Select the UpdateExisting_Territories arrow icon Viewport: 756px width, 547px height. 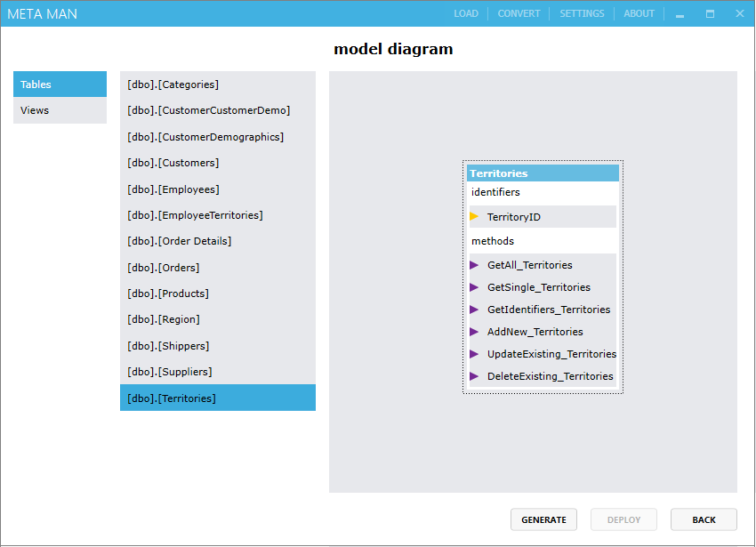(x=473, y=353)
